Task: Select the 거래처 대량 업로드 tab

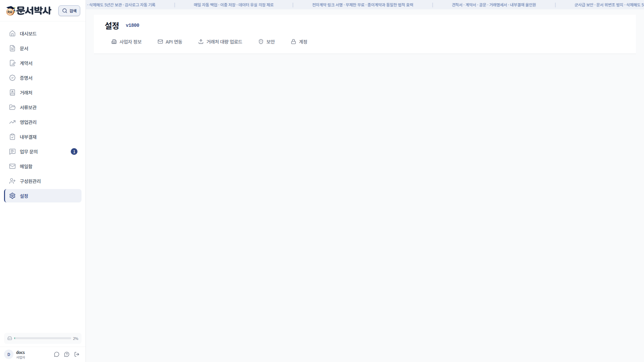Action: [220, 42]
